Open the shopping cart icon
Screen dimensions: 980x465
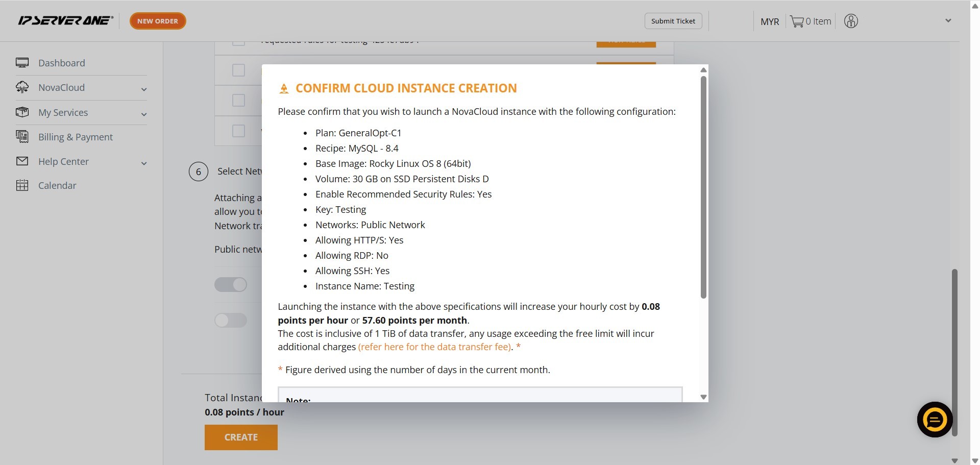point(796,21)
